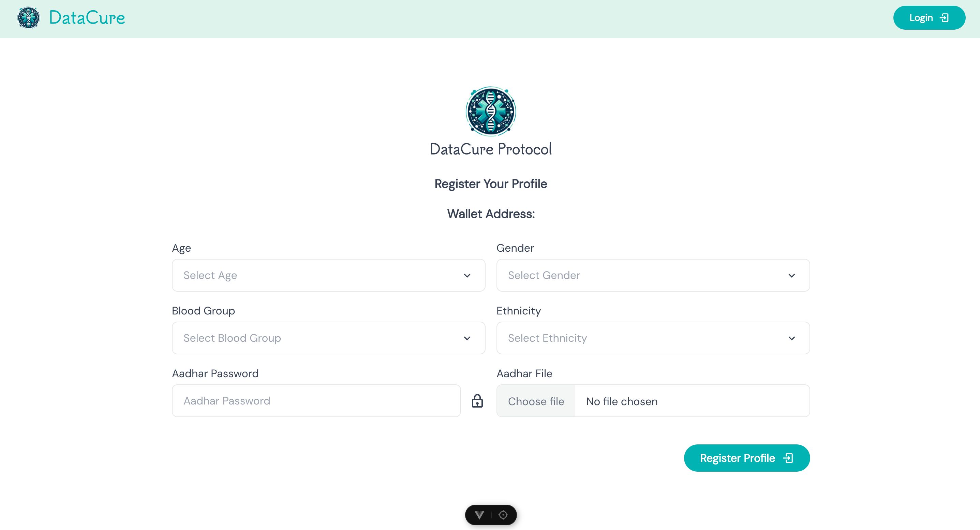Viewport: 980px width, 530px height.
Task: Click the DataCure header brand name
Action: 87,18
